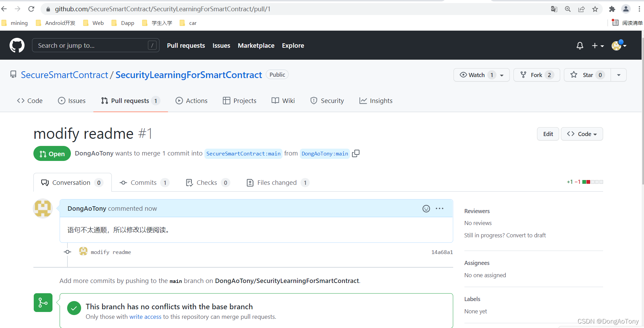This screenshot has width=644, height=328.
Task: Open the reading list 阅读清单
Action: 627,23
